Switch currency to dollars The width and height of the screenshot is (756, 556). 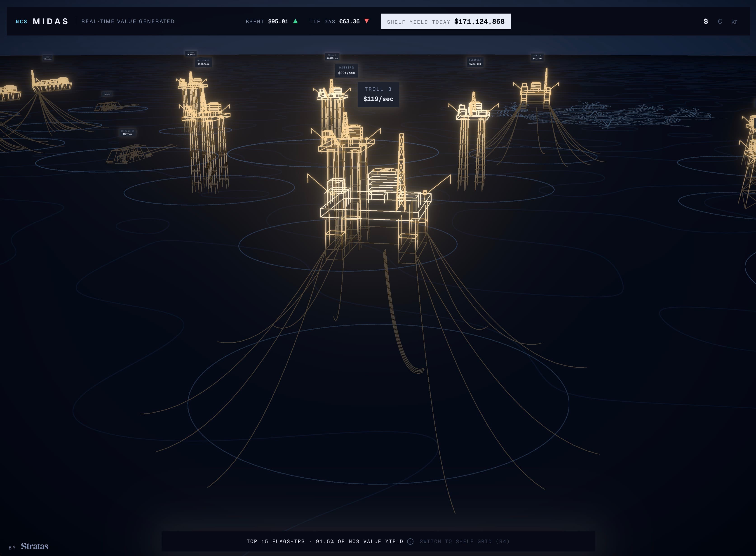(706, 21)
